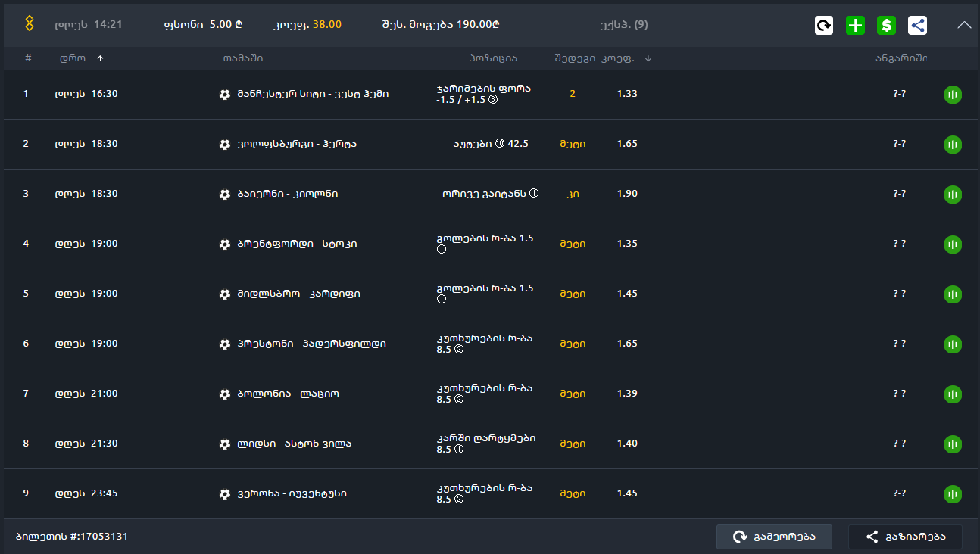
Task: Click football icon beside ლიდსი - ასტონ ვილა
Action: point(225,444)
